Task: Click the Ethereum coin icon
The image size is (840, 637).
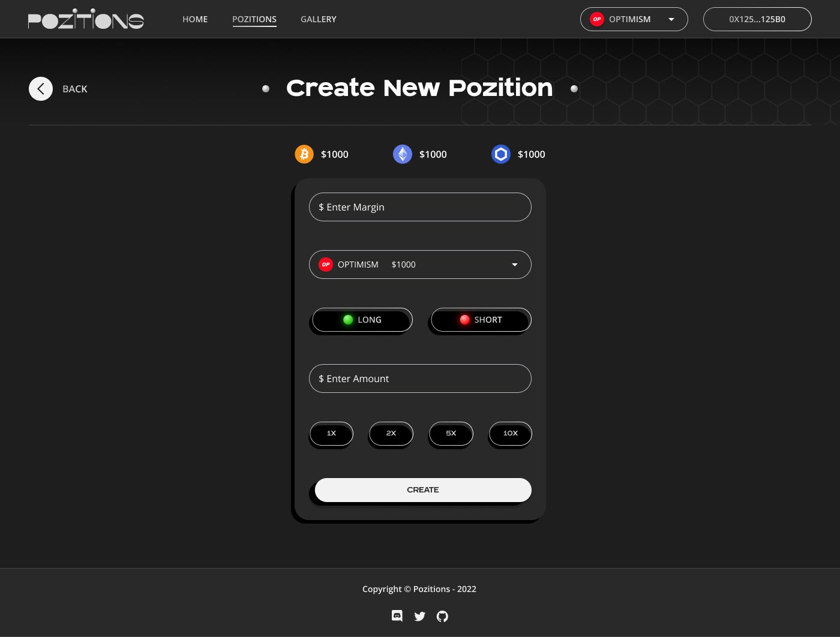Action: [x=403, y=154]
